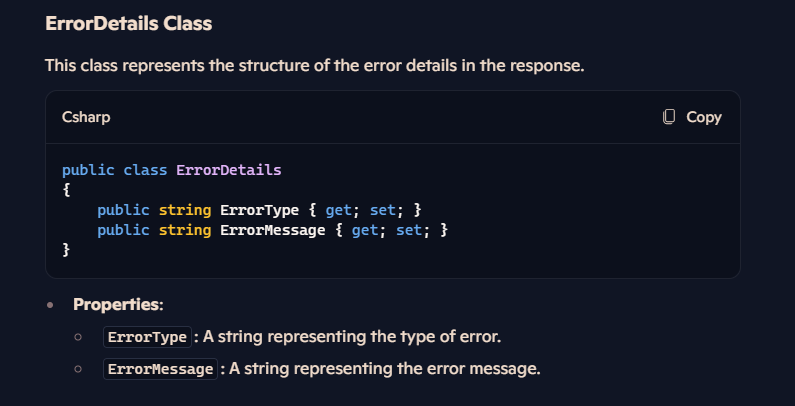Click the Copy button label
The width and height of the screenshot is (795, 406).
click(x=704, y=117)
